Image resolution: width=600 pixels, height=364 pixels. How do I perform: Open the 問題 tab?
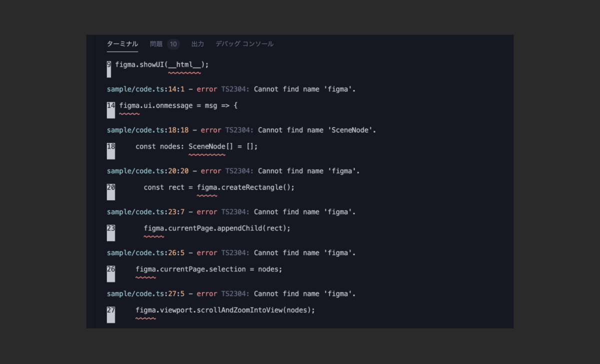tap(156, 44)
